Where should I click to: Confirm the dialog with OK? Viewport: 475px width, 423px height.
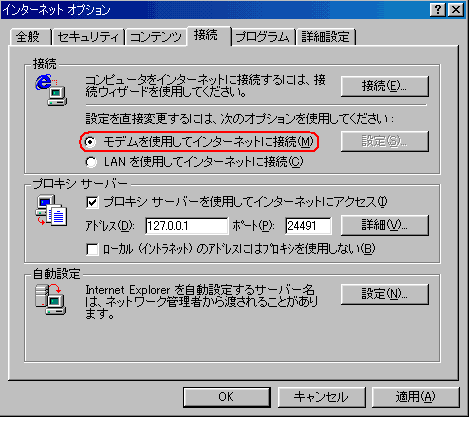point(226,397)
